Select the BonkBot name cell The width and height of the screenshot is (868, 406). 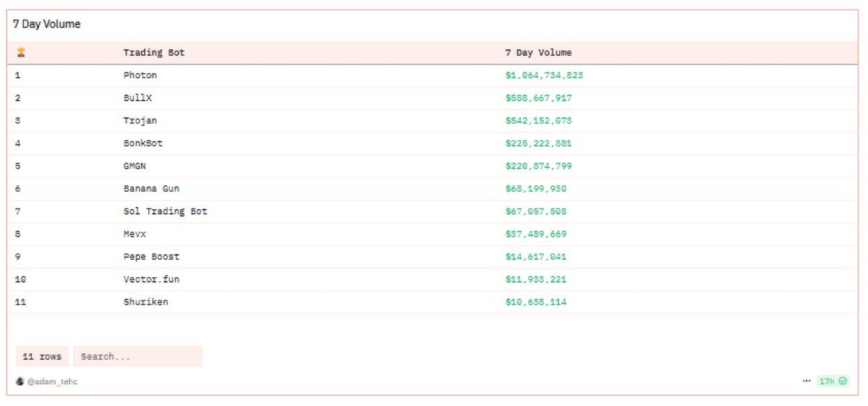click(x=143, y=143)
